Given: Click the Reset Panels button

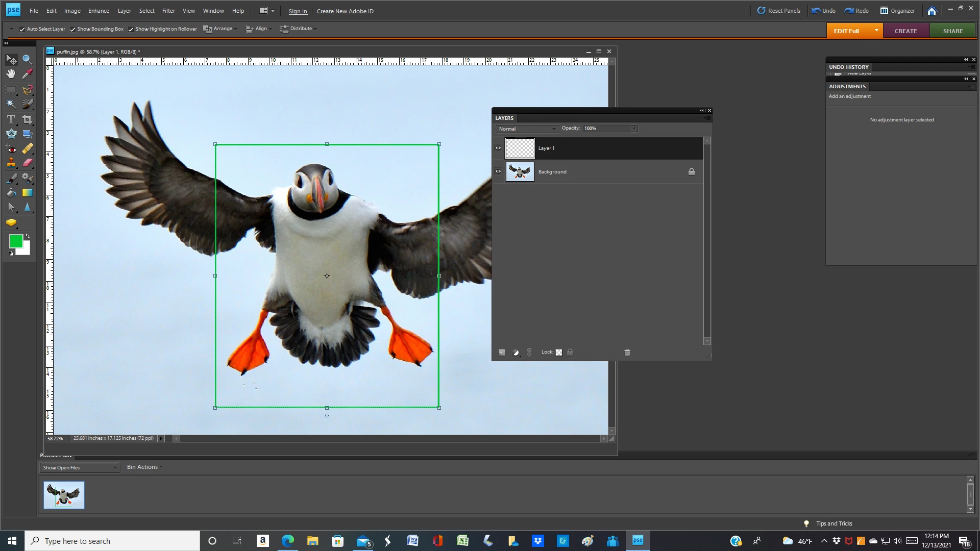Looking at the screenshot, I should (x=778, y=11).
